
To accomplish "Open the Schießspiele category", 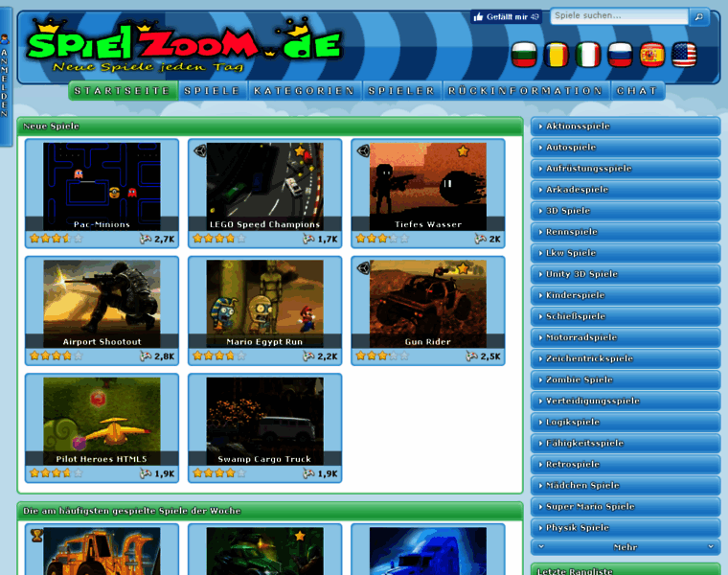I will (x=626, y=316).
